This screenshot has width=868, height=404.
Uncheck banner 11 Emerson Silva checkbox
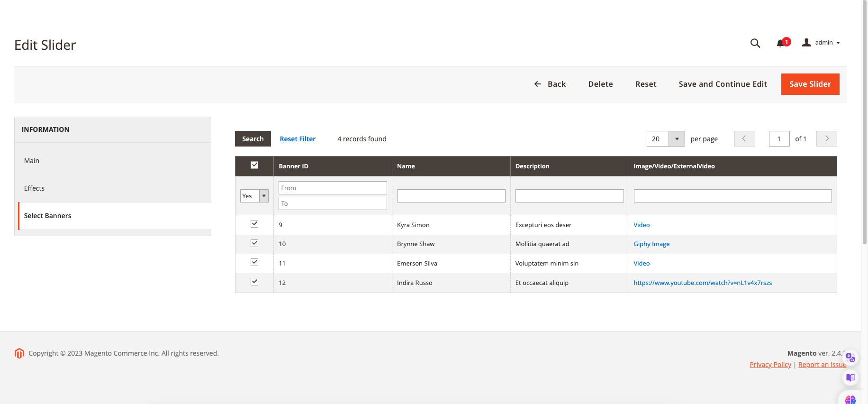tap(254, 262)
